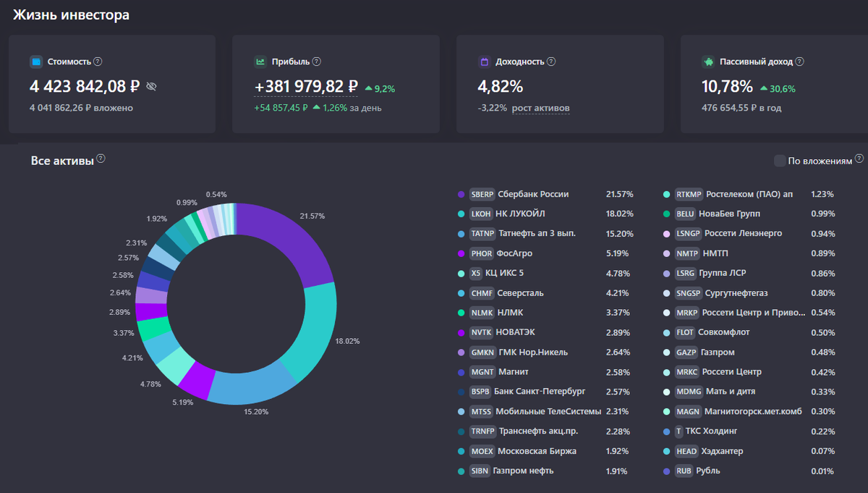Select the Мобильные ТелеСистемы asset name

click(x=549, y=412)
